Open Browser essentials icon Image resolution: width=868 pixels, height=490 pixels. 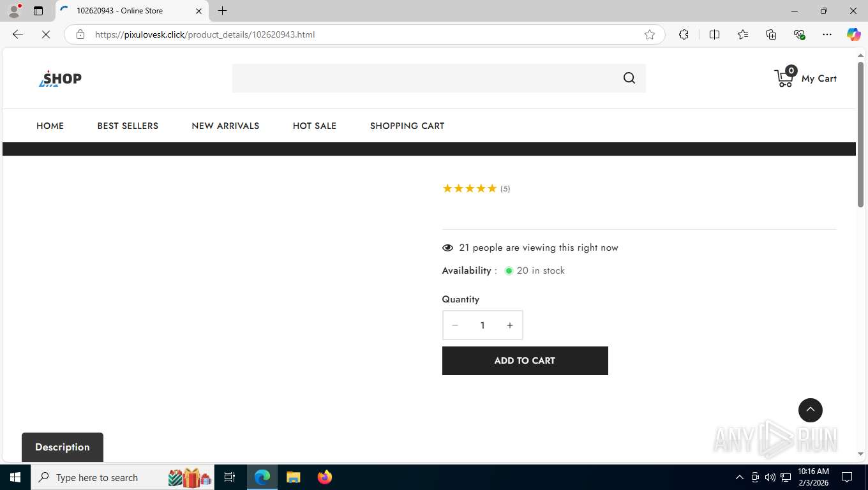[799, 34]
